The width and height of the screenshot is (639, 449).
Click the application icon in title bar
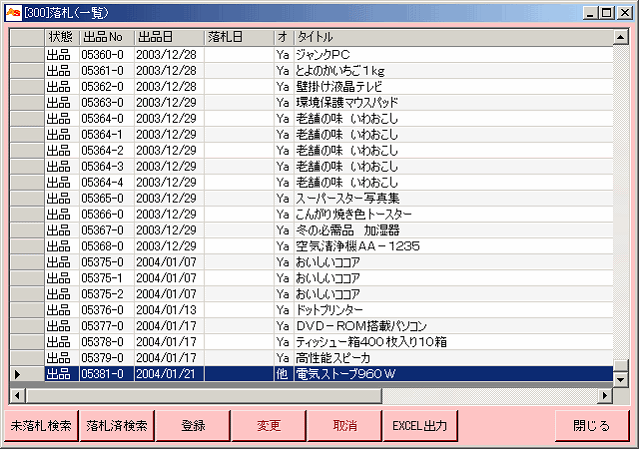(13, 13)
